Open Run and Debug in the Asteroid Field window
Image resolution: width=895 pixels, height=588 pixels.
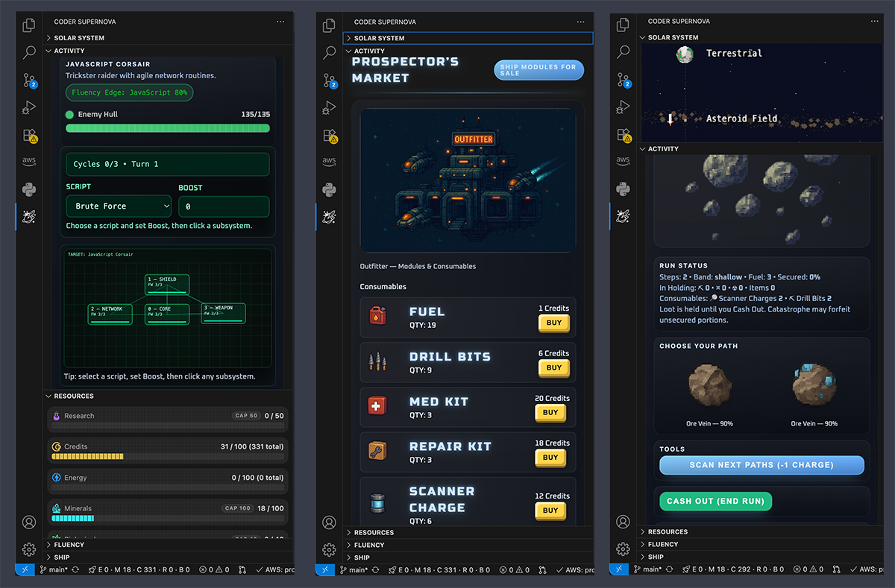pyautogui.click(x=623, y=108)
